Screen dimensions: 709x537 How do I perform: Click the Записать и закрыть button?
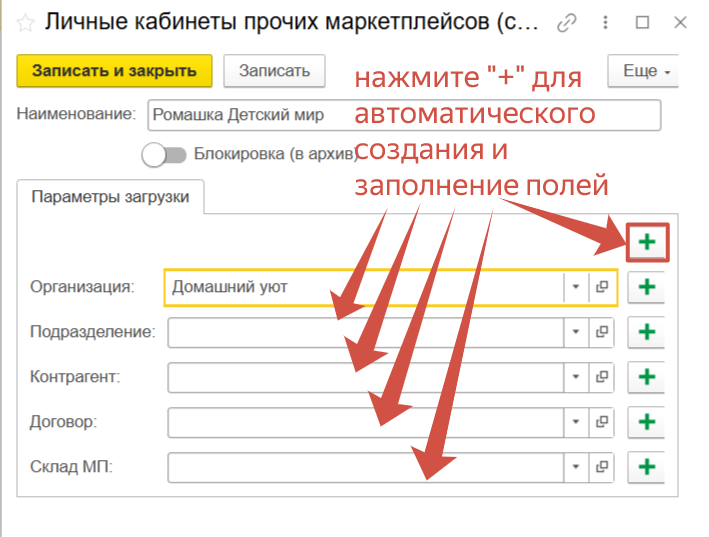[115, 71]
